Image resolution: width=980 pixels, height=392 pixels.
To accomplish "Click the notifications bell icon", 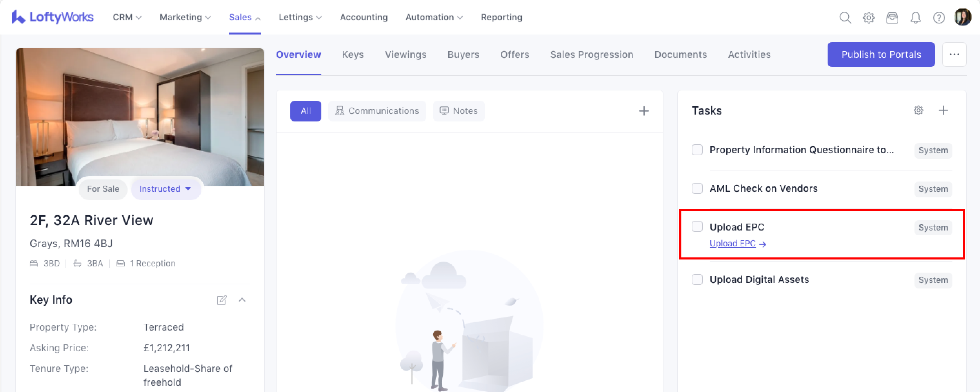I will pyautogui.click(x=915, y=18).
